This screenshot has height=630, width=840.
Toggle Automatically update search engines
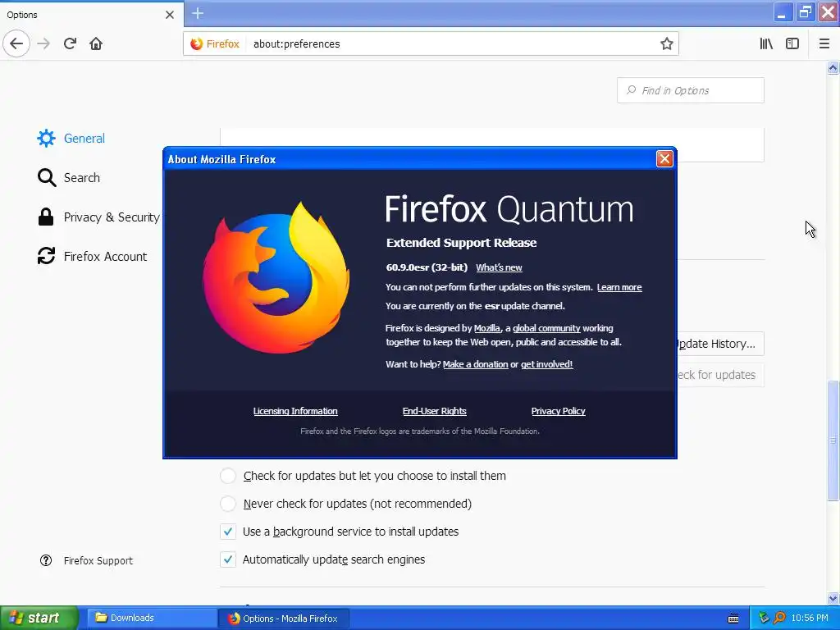[228, 559]
